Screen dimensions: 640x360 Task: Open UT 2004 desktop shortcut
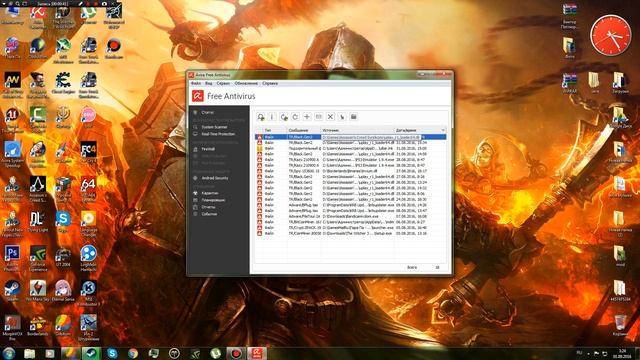(x=63, y=256)
